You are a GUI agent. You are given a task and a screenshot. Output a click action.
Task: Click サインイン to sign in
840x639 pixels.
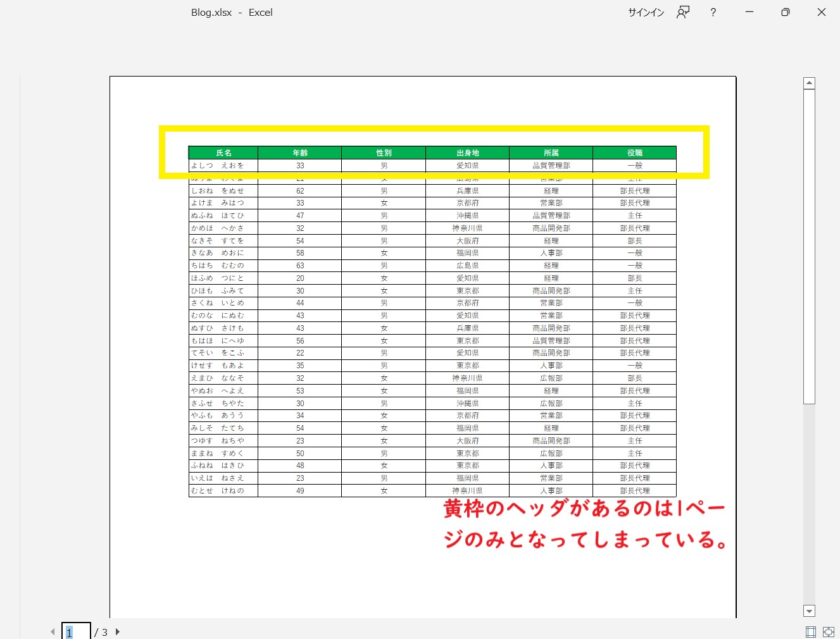point(646,12)
